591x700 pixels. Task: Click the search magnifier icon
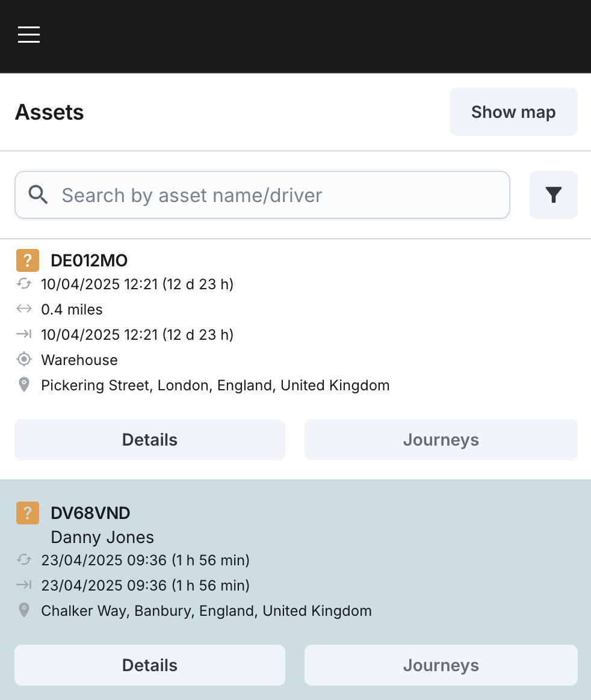pos(39,195)
